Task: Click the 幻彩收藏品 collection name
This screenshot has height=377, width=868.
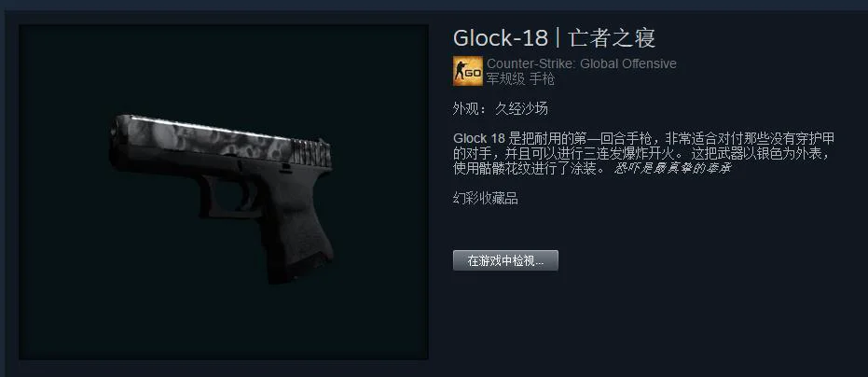Action: 486,199
